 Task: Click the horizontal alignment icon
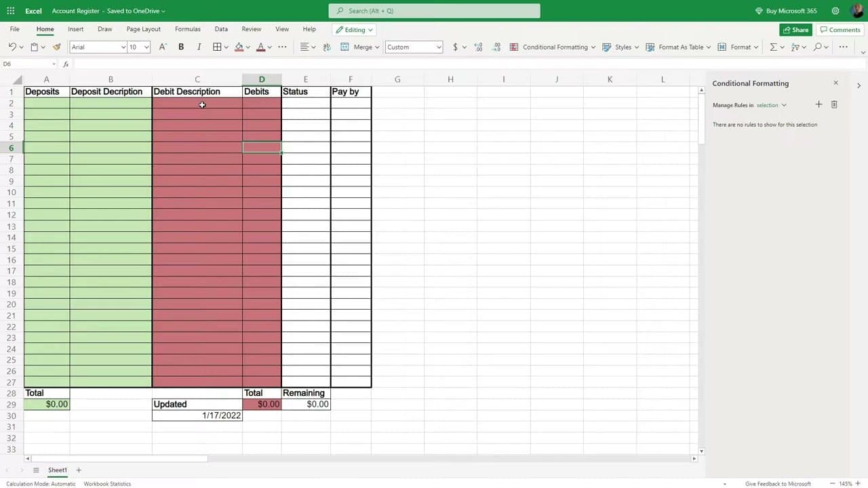(x=304, y=47)
